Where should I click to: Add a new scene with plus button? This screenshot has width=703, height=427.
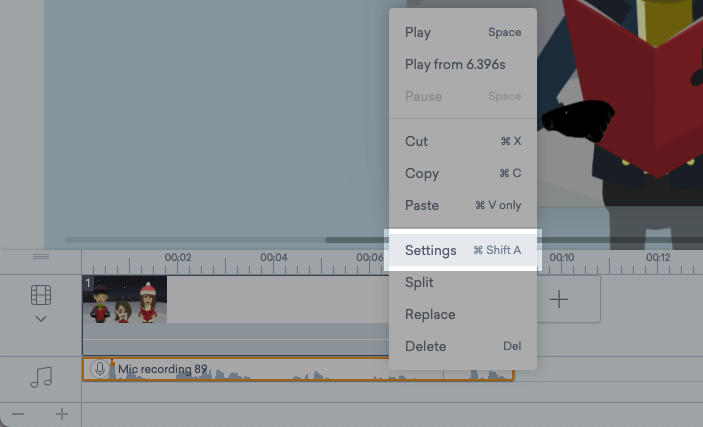(x=559, y=299)
